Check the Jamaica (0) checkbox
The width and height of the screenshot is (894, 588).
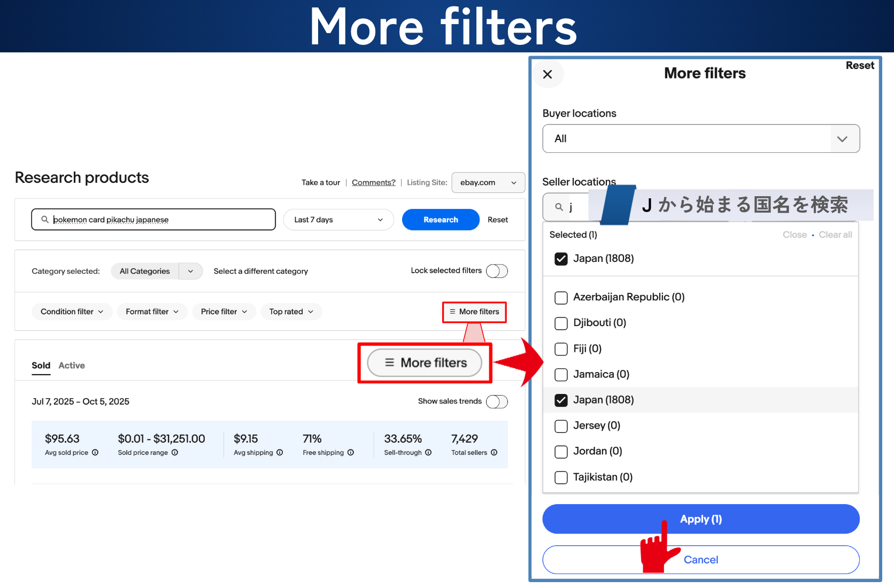561,375
